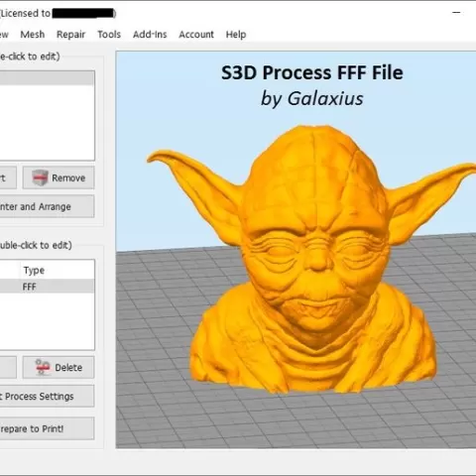Open the Help menu

click(x=236, y=35)
